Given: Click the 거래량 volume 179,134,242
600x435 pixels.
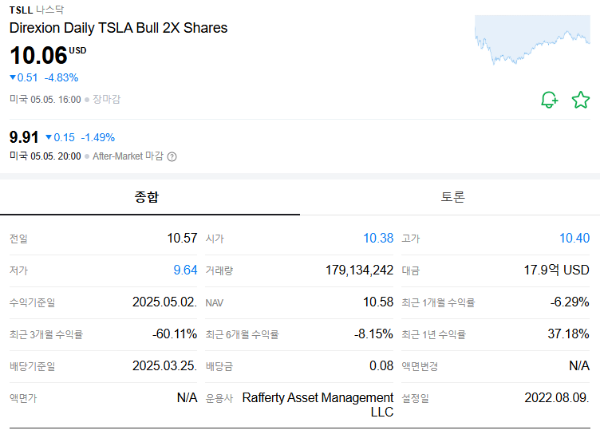Looking at the screenshot, I should pyautogui.click(x=359, y=270).
